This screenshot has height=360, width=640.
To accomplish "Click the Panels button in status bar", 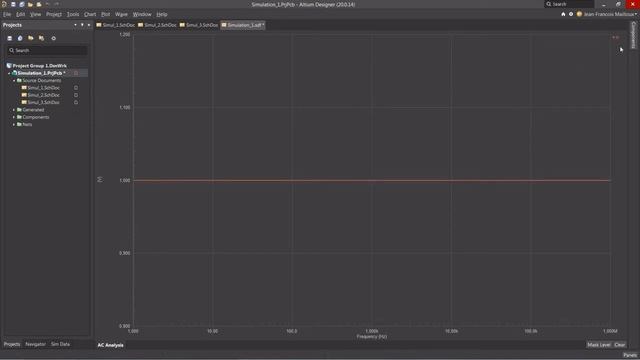I will click(x=630, y=355).
